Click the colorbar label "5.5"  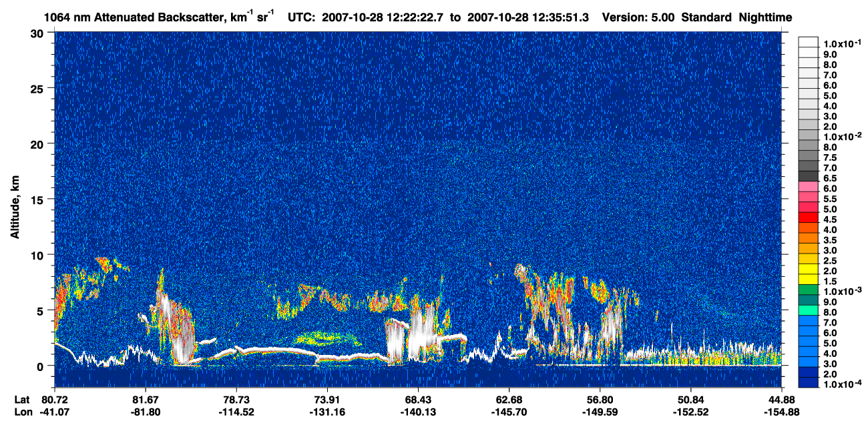830,199
